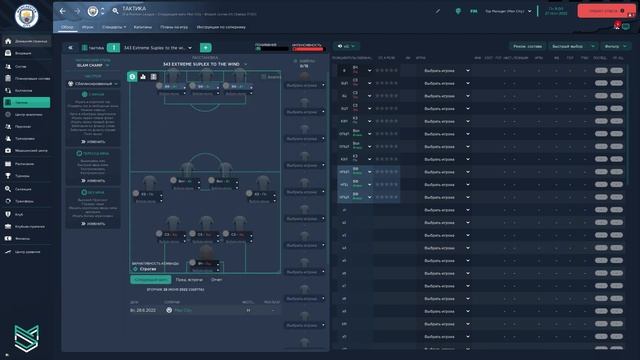Click the Режим состава button
The image size is (640, 360).
(527, 46)
